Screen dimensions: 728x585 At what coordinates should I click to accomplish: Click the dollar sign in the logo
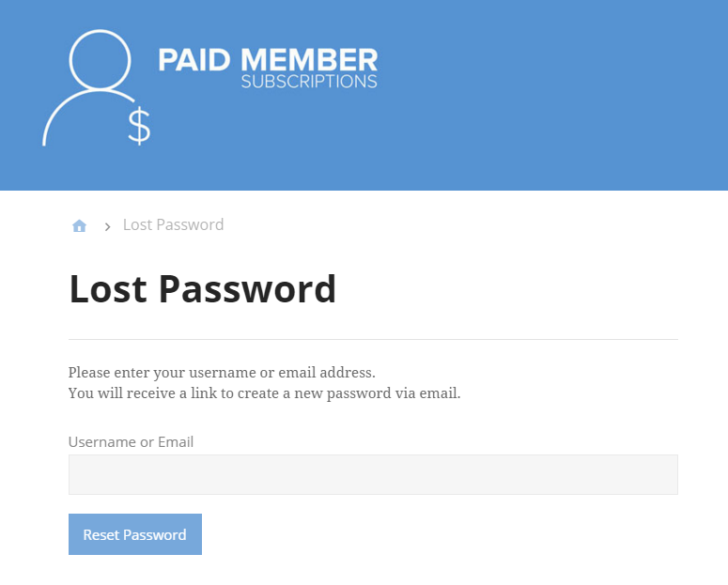pyautogui.click(x=139, y=126)
